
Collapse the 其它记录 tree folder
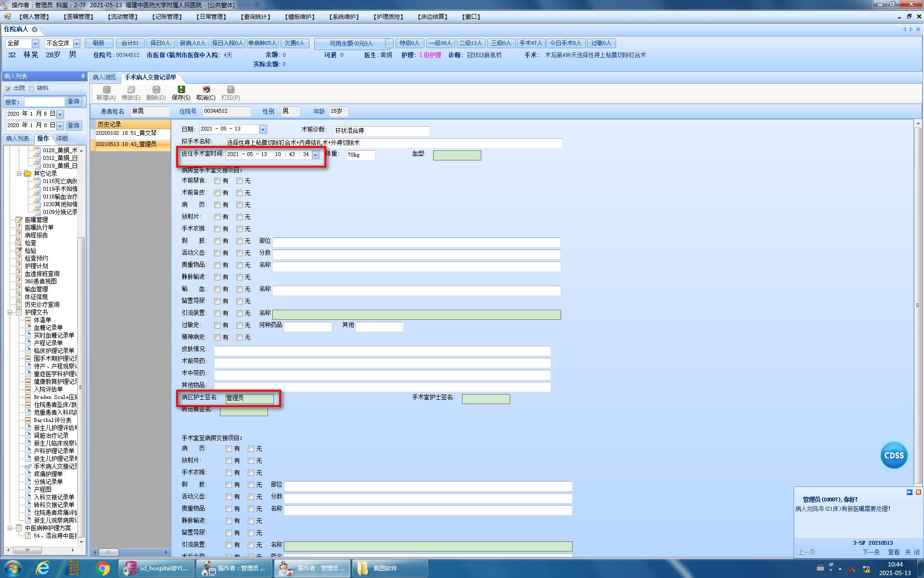[19, 173]
